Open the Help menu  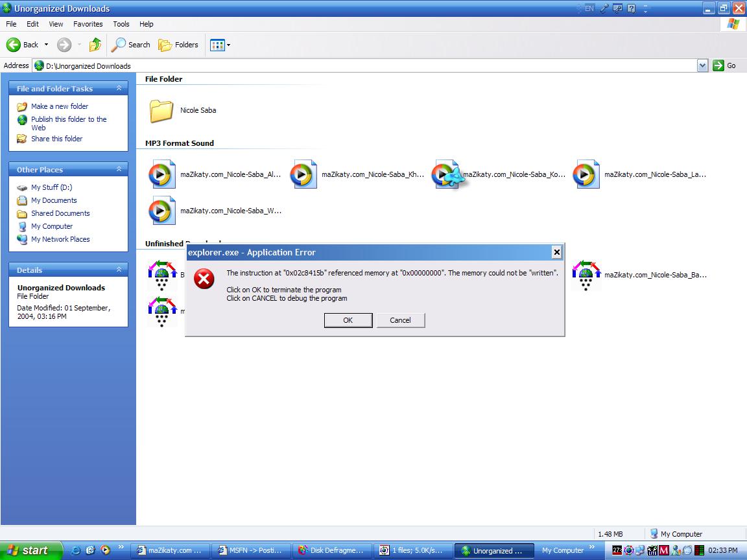tap(147, 24)
